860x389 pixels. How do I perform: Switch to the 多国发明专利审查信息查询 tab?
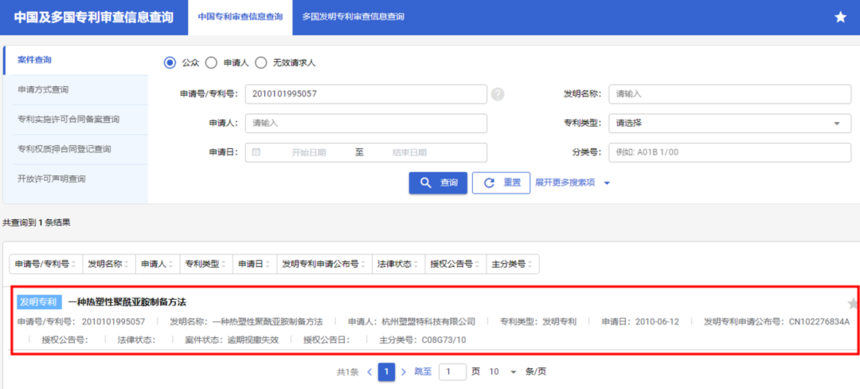pos(353,17)
